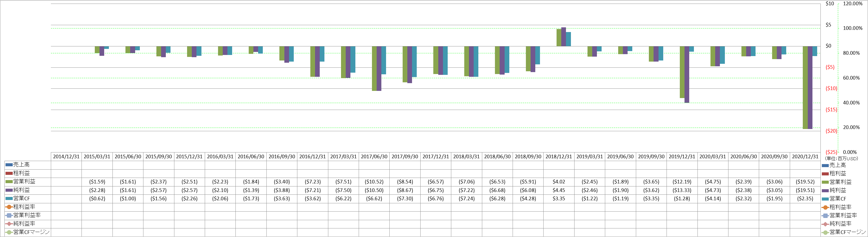Click the green operating income bar for 2018/12/31
The image size is (868, 237).
click(559, 38)
